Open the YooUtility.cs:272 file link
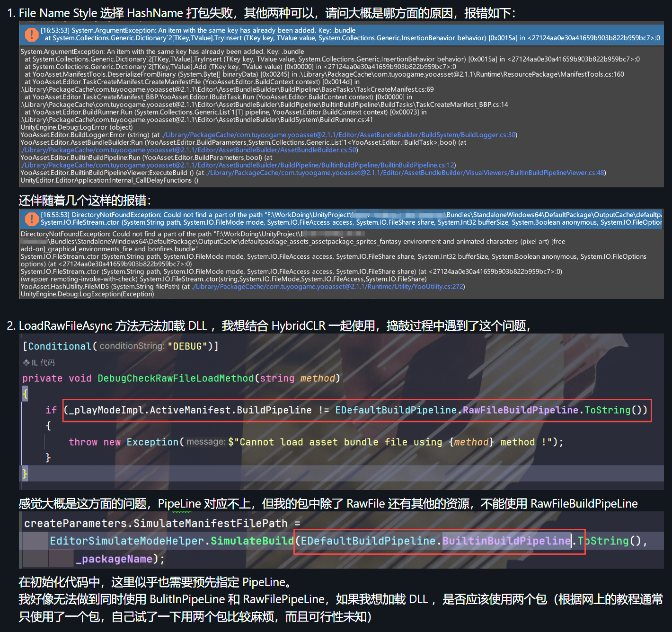This screenshot has width=672, height=632. coord(328,287)
